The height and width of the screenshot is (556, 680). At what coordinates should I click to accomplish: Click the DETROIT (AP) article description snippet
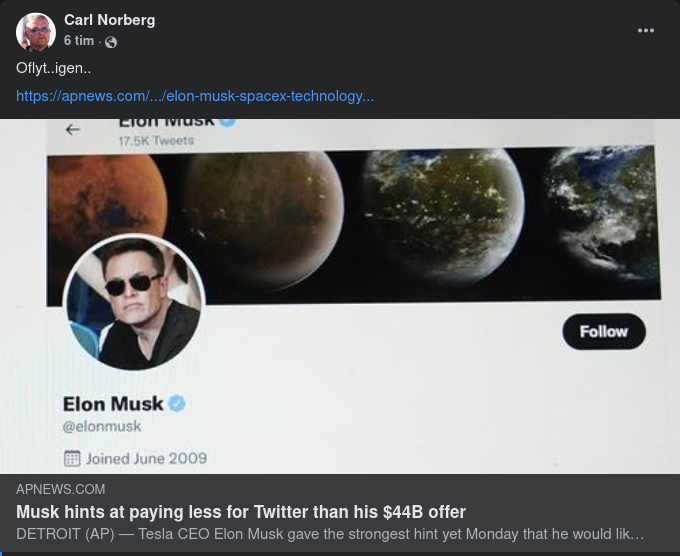coord(330,535)
